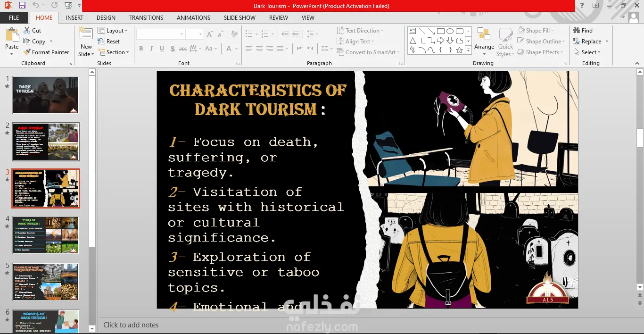Switch to the TRANSITIONS tab
This screenshot has height=334, width=644.
pyautogui.click(x=146, y=18)
